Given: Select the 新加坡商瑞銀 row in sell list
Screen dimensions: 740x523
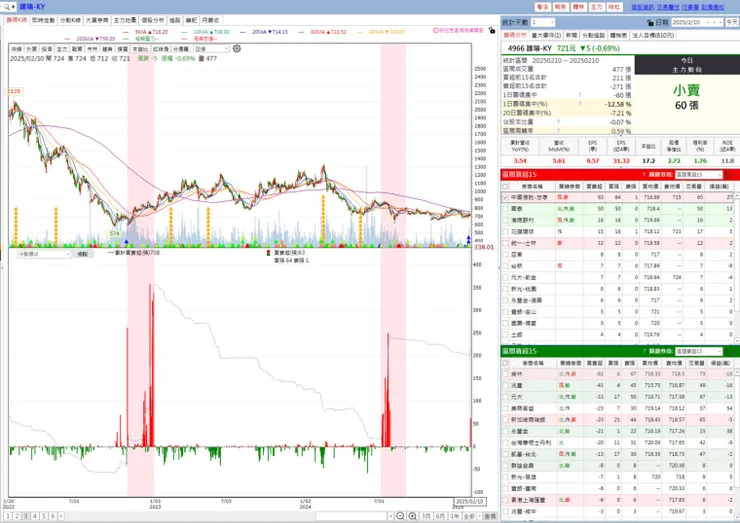Looking at the screenshot, I should click(x=619, y=420).
